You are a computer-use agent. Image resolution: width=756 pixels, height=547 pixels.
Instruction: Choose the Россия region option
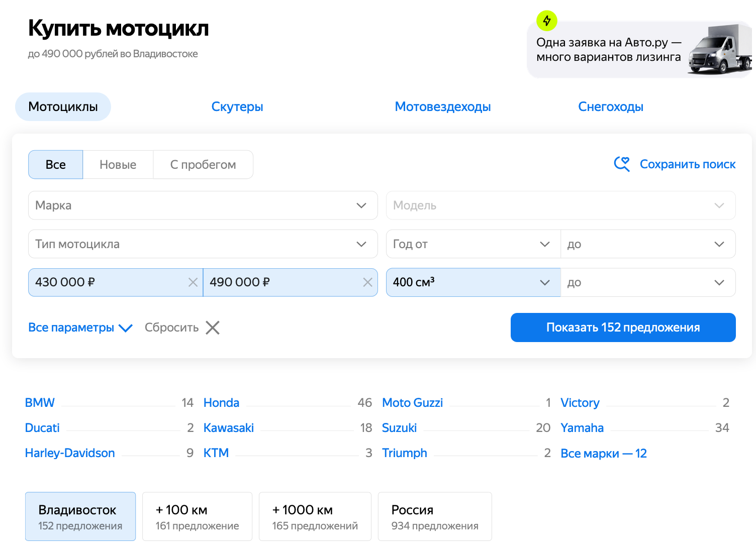(x=435, y=516)
